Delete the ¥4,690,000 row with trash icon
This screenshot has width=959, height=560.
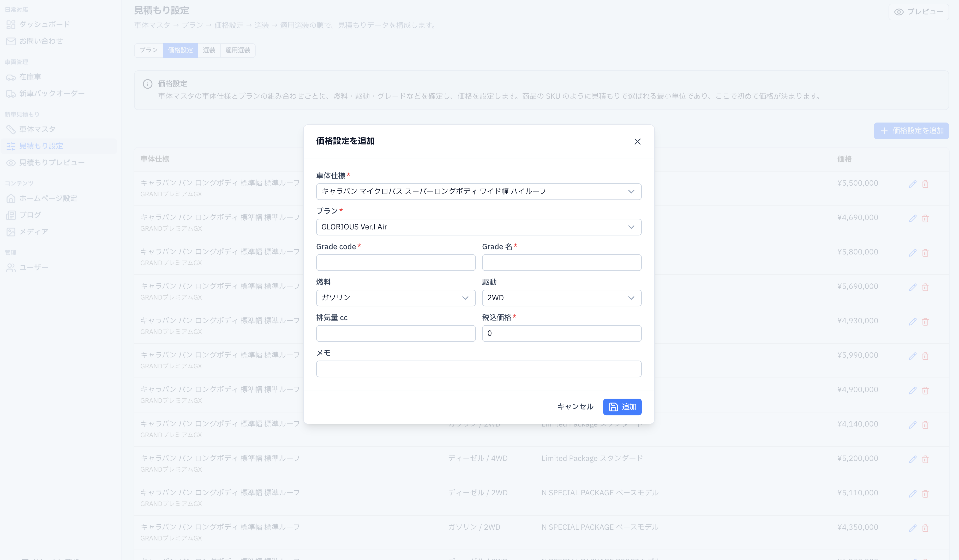pyautogui.click(x=925, y=218)
